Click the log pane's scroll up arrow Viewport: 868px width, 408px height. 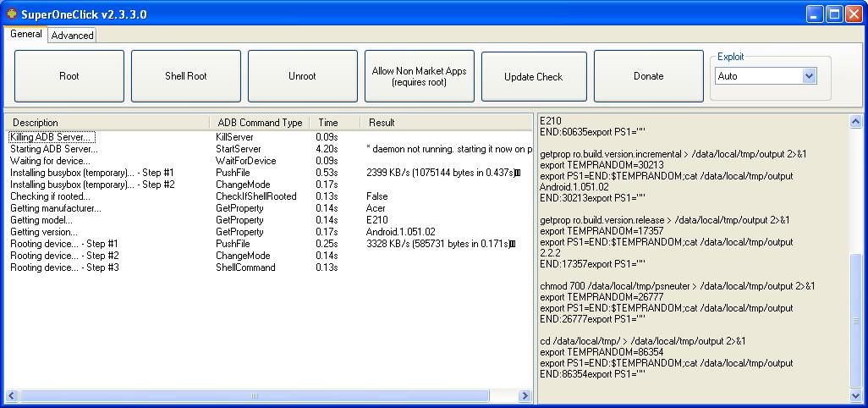(x=856, y=122)
